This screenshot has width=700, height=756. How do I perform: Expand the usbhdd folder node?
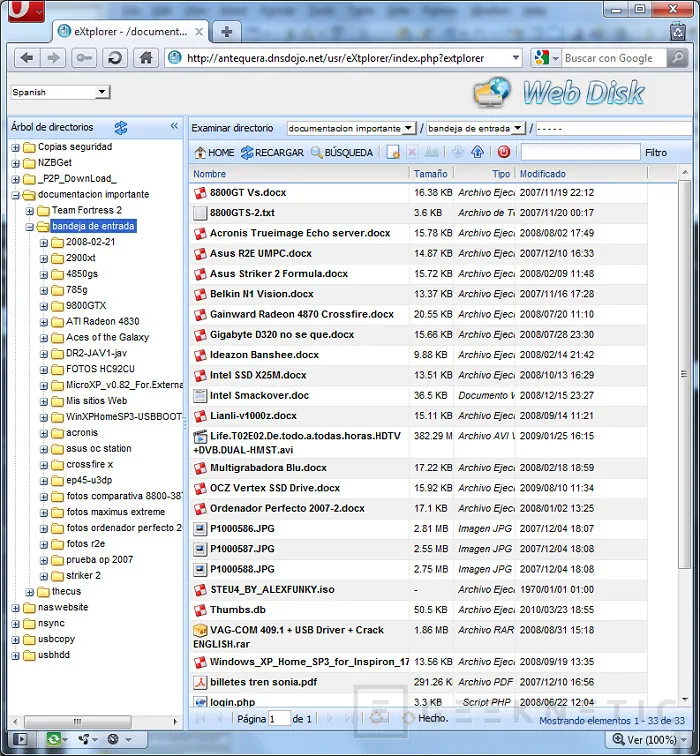(15, 655)
